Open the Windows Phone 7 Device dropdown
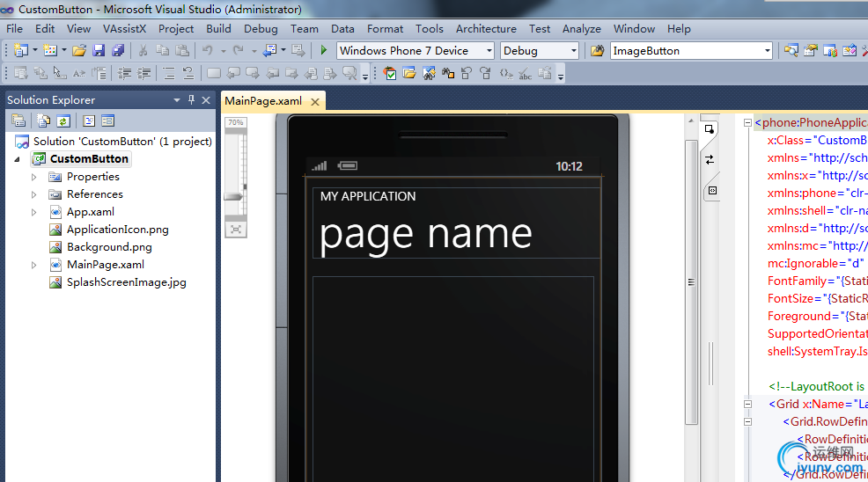 (x=489, y=50)
